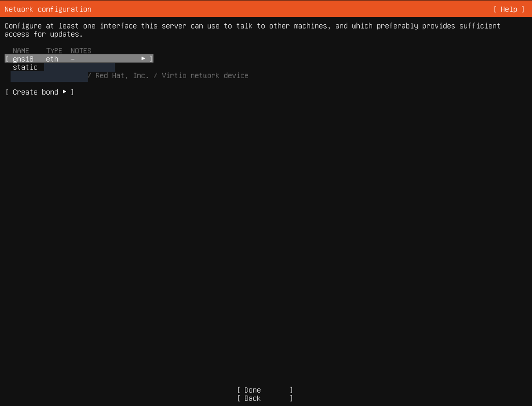
Task: Expand the ens18 row arrow
Action: tap(143, 59)
